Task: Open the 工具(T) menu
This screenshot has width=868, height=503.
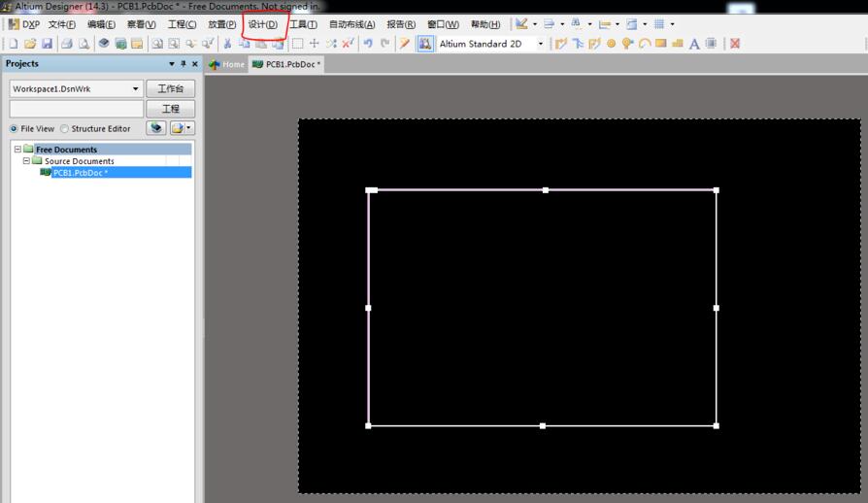Action: click(x=303, y=24)
